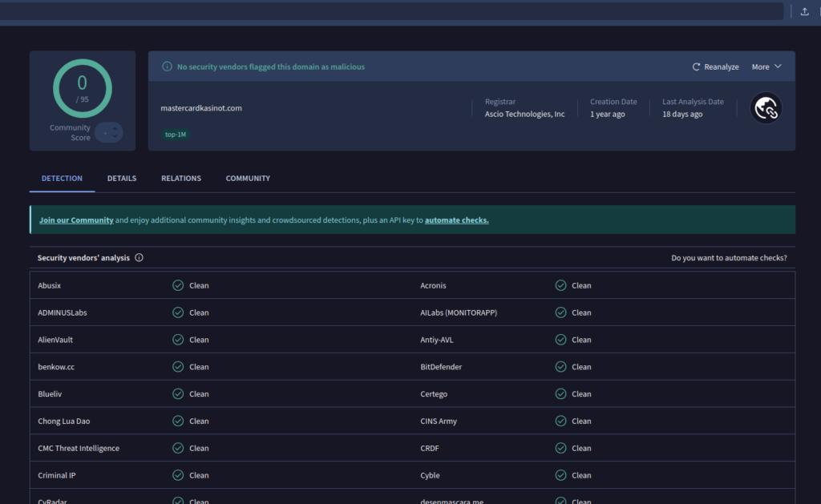Screen dimensions: 821x504
Task: Click the Join our Community link
Action: tap(76, 219)
